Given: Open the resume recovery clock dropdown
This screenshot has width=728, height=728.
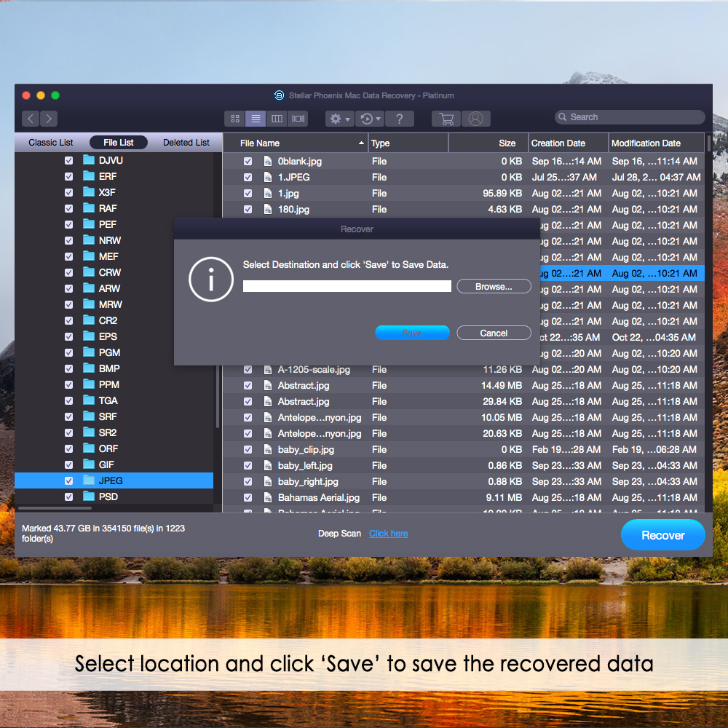Looking at the screenshot, I should (371, 119).
